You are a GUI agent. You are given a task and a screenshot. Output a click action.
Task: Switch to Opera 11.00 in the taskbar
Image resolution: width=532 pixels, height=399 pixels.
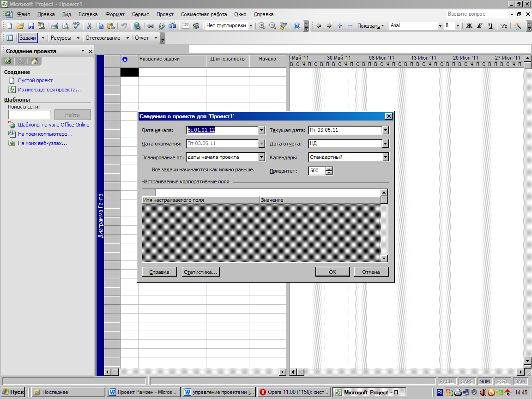pos(295,392)
